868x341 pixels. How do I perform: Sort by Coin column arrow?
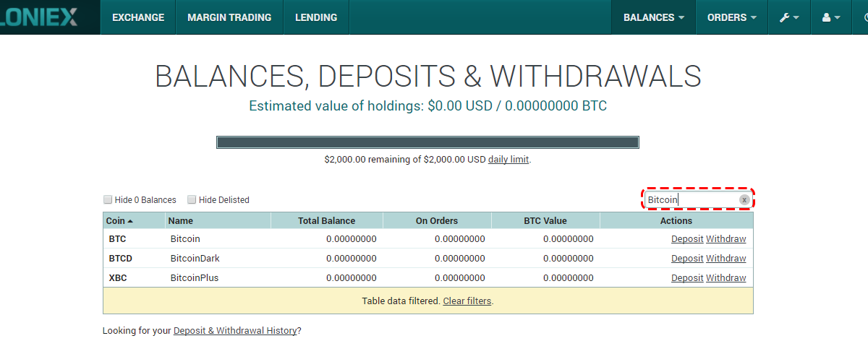[x=130, y=221]
